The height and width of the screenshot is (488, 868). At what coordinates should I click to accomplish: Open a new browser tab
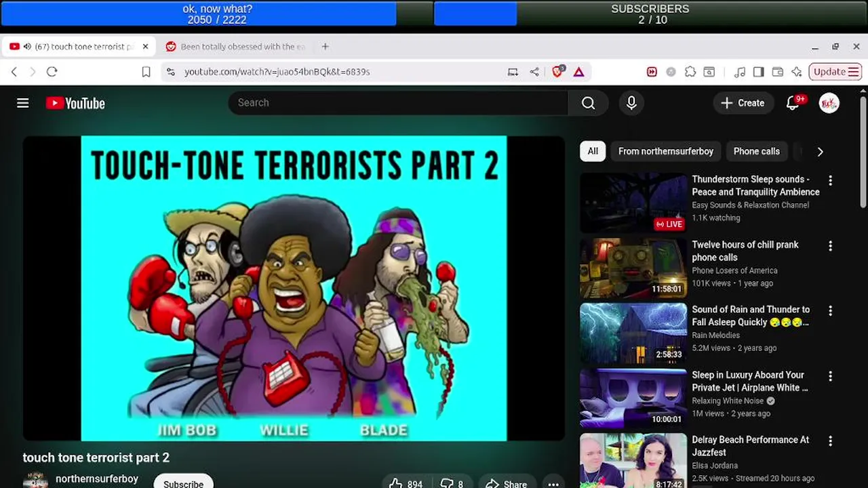tap(325, 47)
